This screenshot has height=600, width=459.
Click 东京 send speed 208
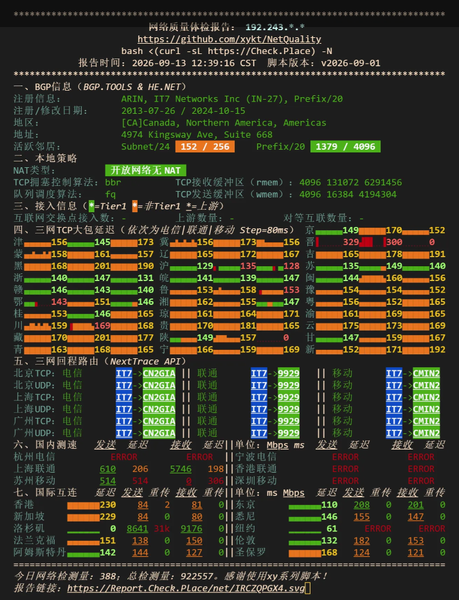click(361, 505)
